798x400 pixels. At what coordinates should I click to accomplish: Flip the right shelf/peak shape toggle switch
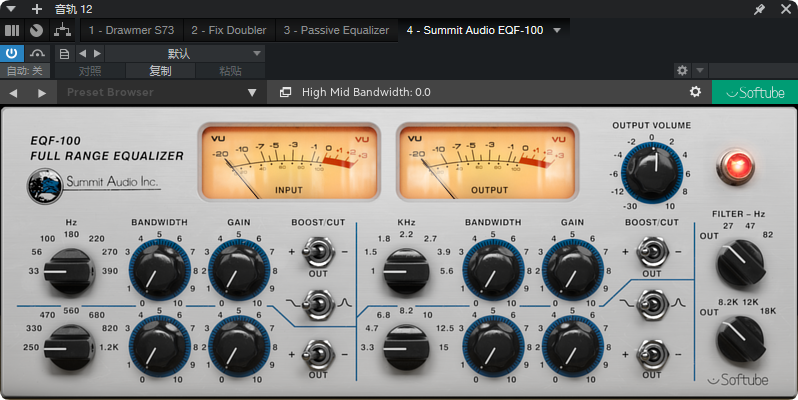point(652,305)
